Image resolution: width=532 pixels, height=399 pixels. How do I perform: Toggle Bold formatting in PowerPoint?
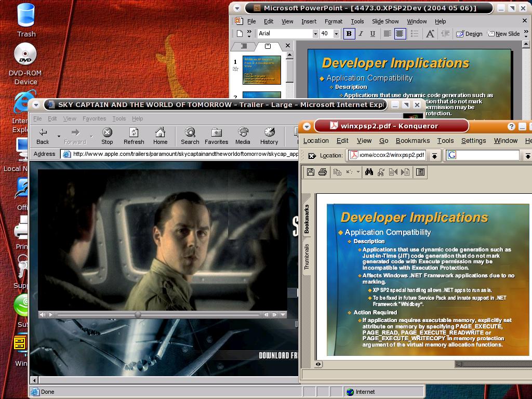349,34
